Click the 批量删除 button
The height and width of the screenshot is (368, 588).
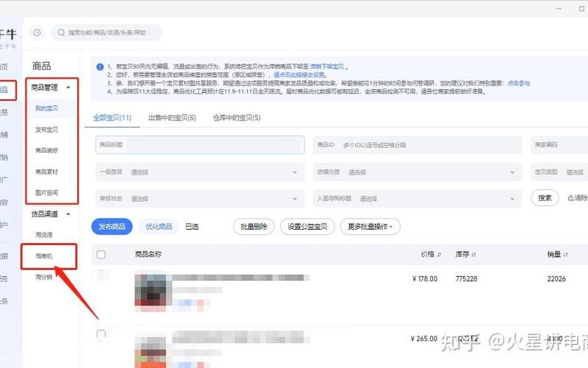point(254,227)
